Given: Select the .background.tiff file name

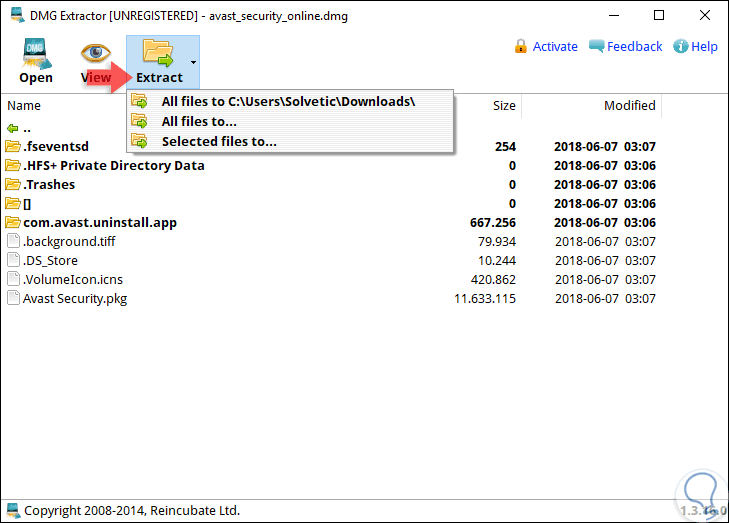Looking at the screenshot, I should click(69, 242).
